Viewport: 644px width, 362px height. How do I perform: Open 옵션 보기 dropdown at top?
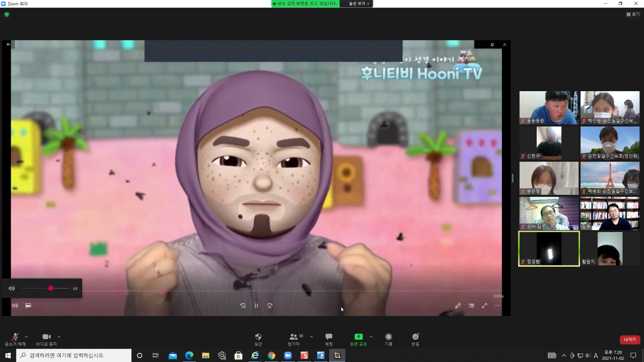[x=359, y=4]
